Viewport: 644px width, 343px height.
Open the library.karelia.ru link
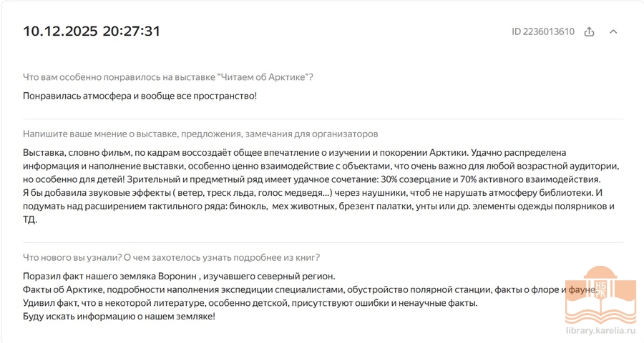(x=600, y=332)
